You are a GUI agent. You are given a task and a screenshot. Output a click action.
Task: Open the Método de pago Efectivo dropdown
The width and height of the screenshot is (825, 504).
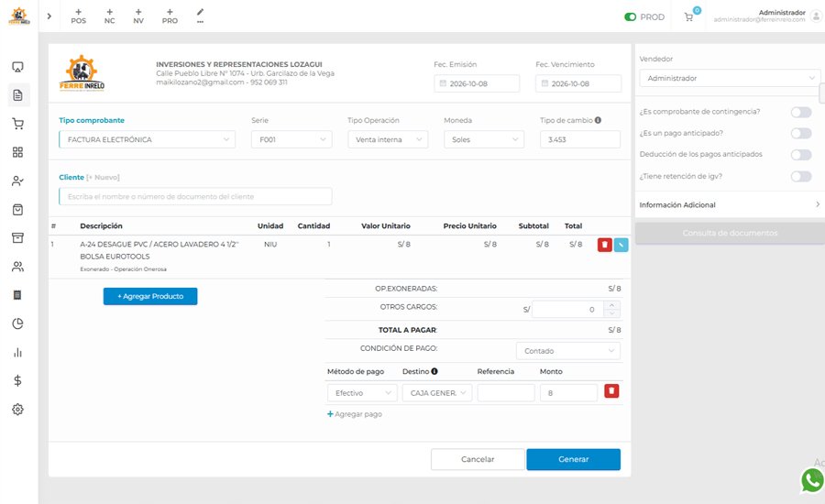(362, 393)
